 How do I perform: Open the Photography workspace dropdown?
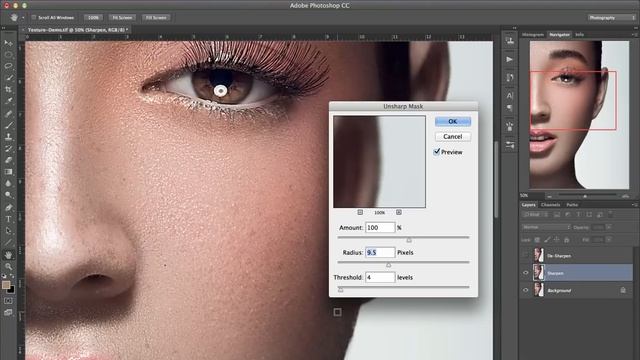click(x=612, y=18)
